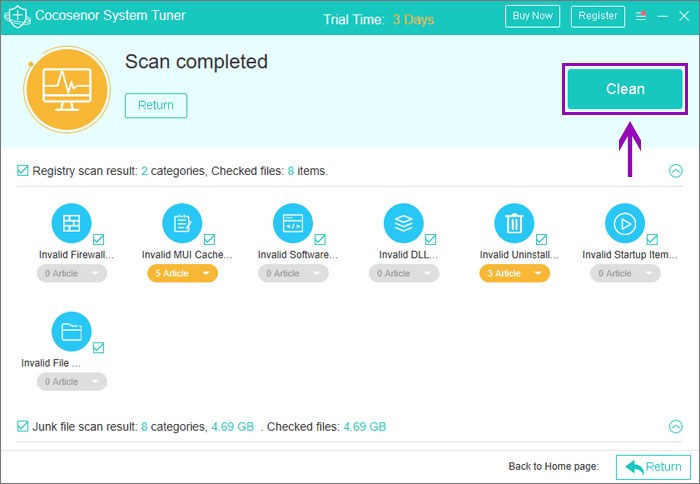Collapse the Registry scan result section

tap(676, 171)
